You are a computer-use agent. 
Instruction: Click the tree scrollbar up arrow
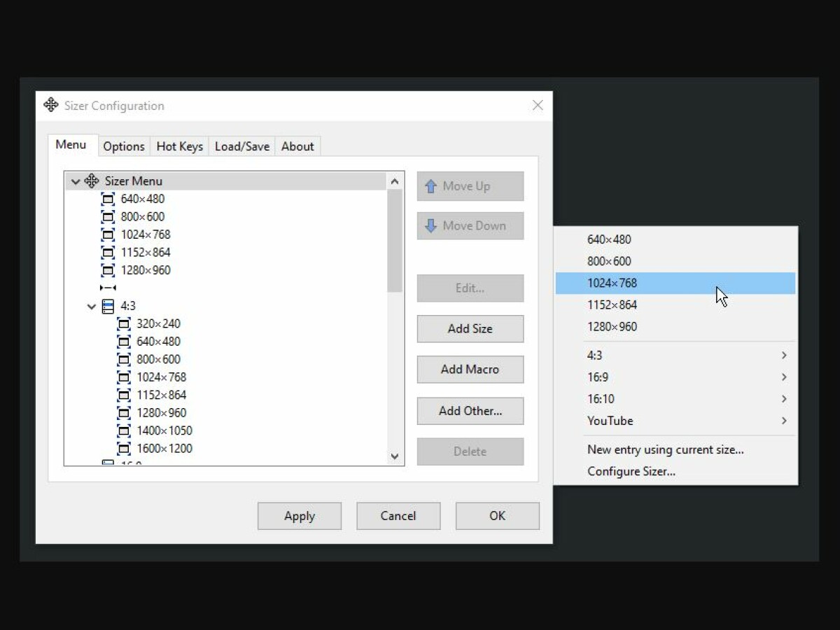coord(395,181)
